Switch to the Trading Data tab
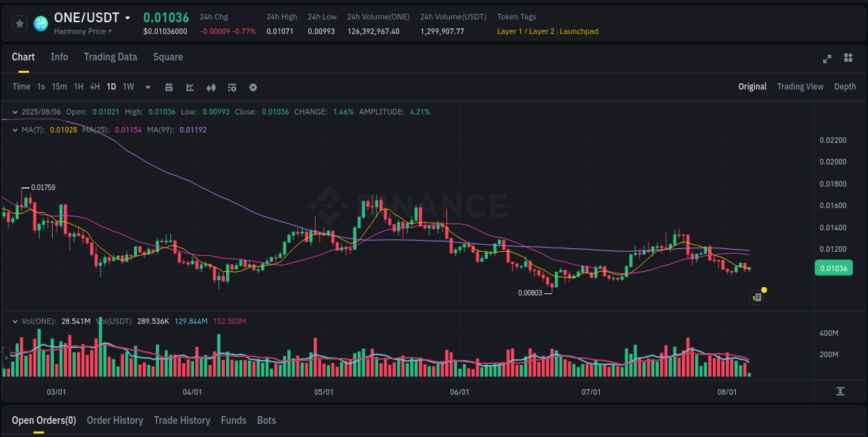This screenshot has height=437, width=868. pyautogui.click(x=110, y=57)
